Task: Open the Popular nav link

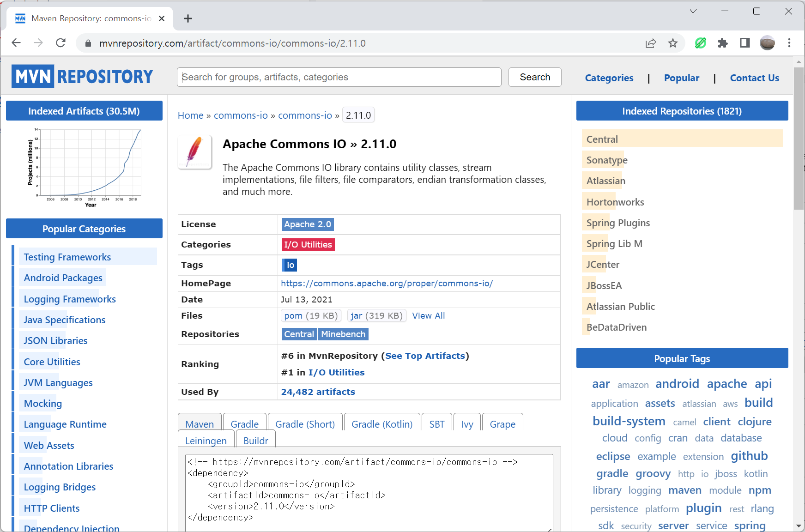Action: coord(682,78)
